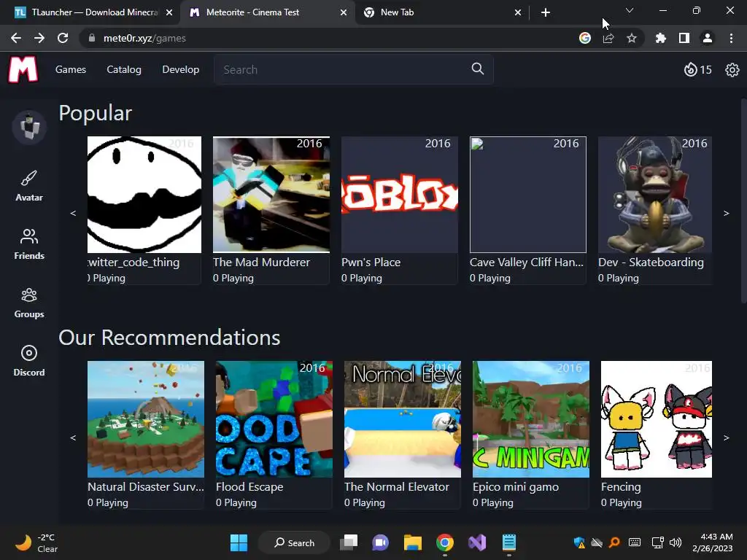Open the Develop nav menu
747x560 pixels.
pos(181,69)
